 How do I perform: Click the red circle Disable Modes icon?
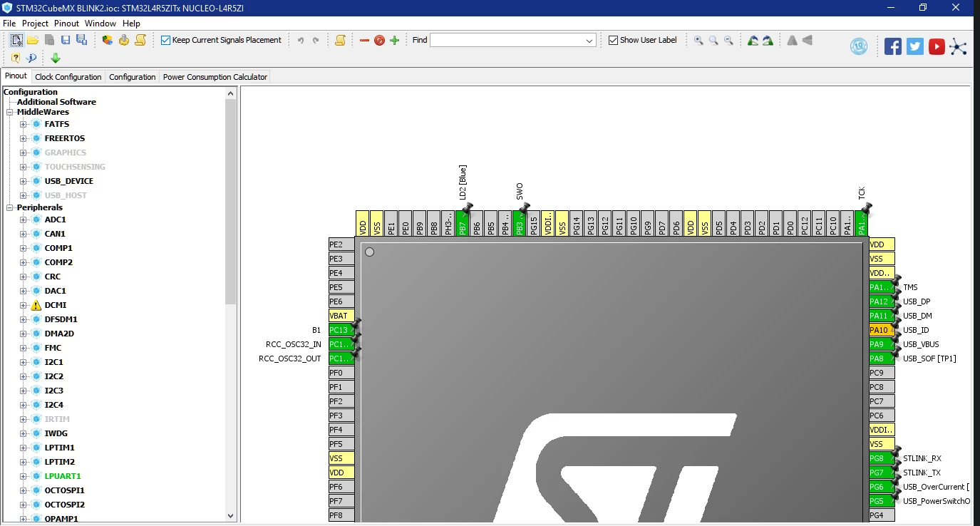point(379,40)
